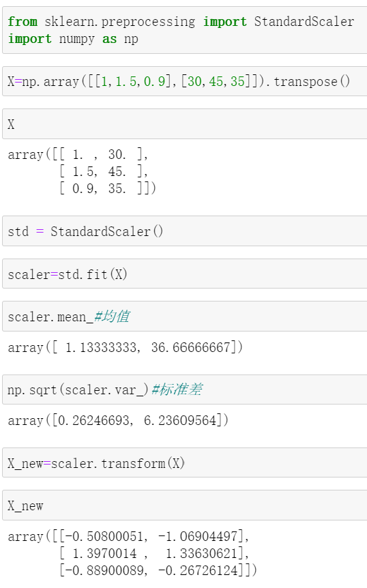Click the X array output text

(82, 171)
